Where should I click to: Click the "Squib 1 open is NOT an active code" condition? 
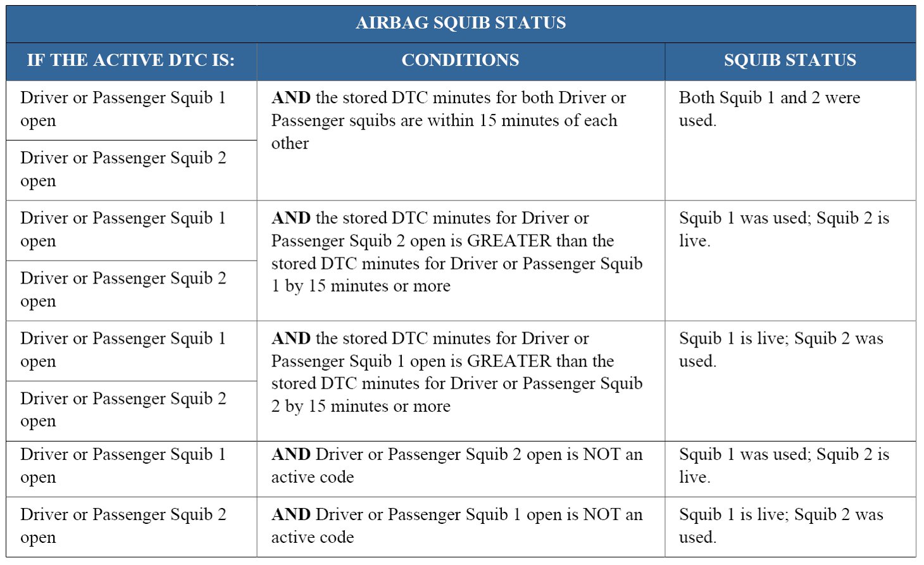click(456, 526)
